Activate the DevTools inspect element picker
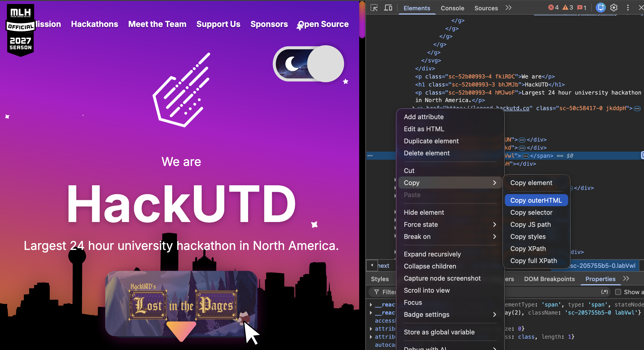 (374, 8)
